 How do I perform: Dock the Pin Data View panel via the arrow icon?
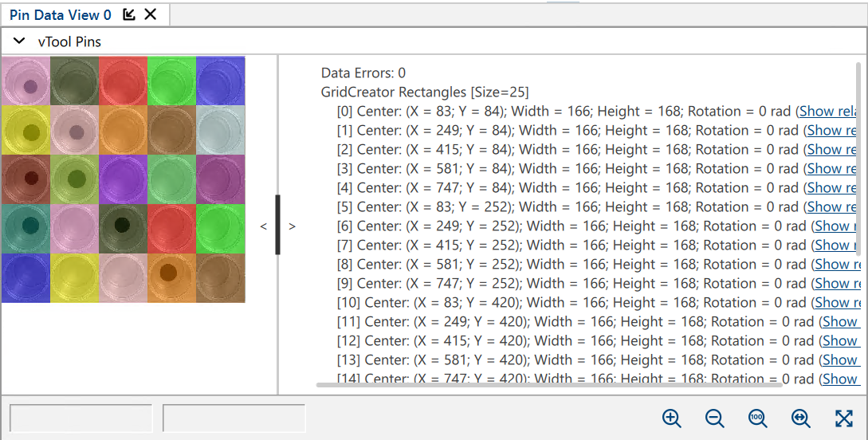[x=129, y=14]
